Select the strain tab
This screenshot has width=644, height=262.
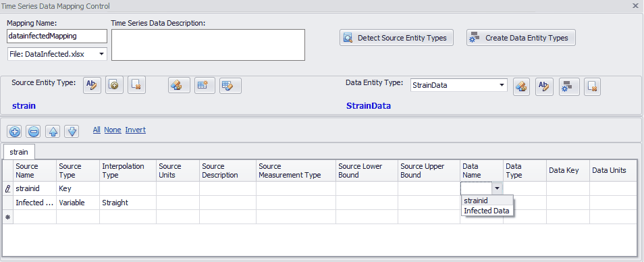pyautogui.click(x=19, y=152)
